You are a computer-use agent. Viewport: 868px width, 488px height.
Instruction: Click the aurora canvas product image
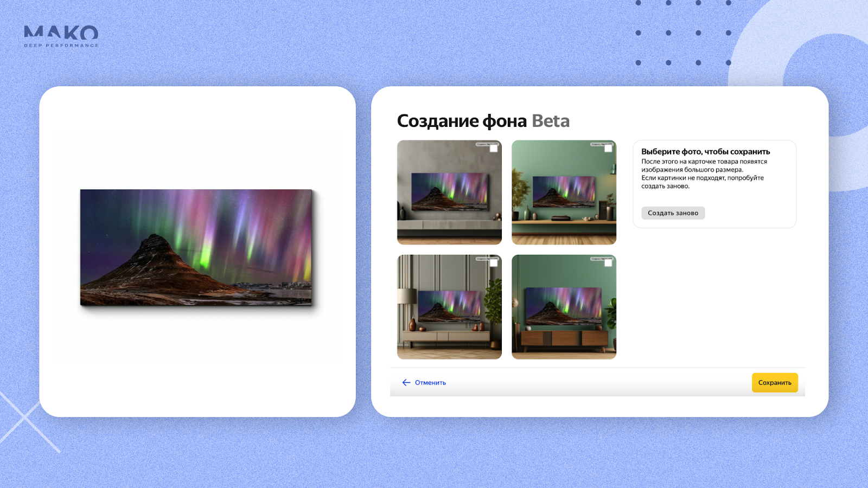[196, 247]
